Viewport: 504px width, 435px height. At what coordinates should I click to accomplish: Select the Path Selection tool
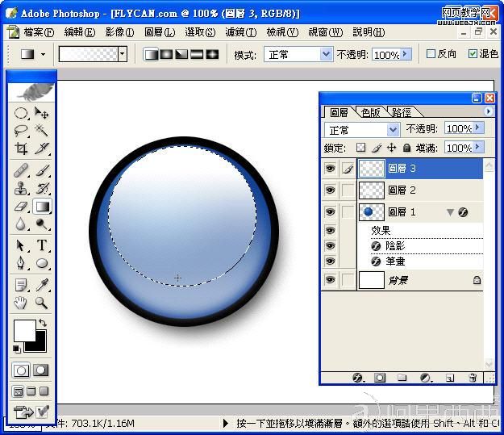pos(21,245)
